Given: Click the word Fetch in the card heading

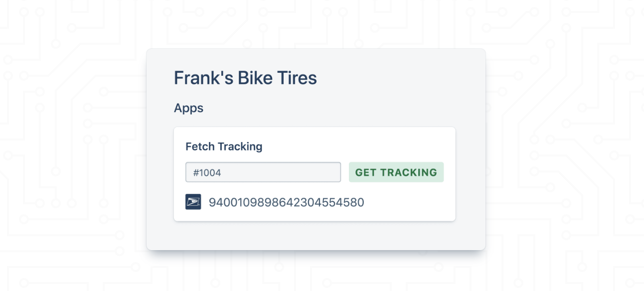Looking at the screenshot, I should 200,146.
